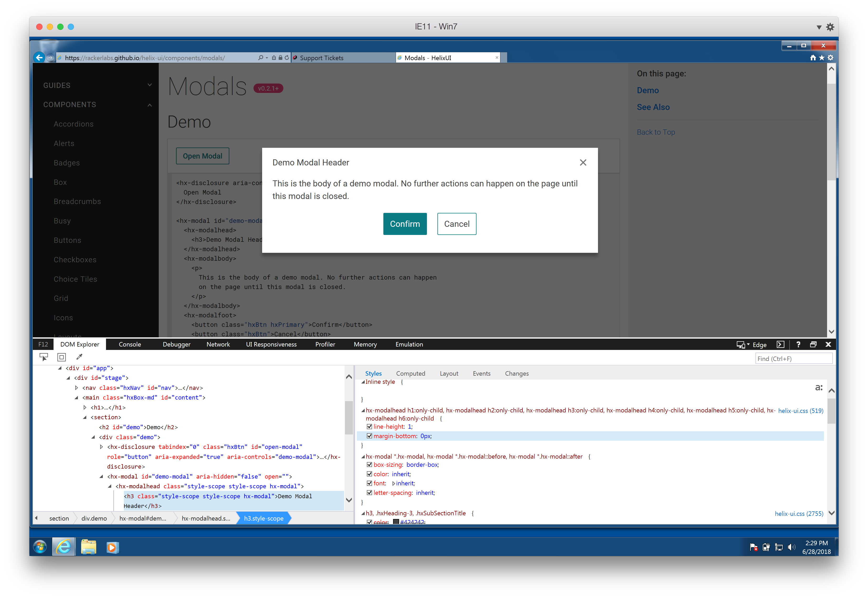Switch to the Debugger tab
Viewport: 868px width, 598px height.
(x=176, y=344)
